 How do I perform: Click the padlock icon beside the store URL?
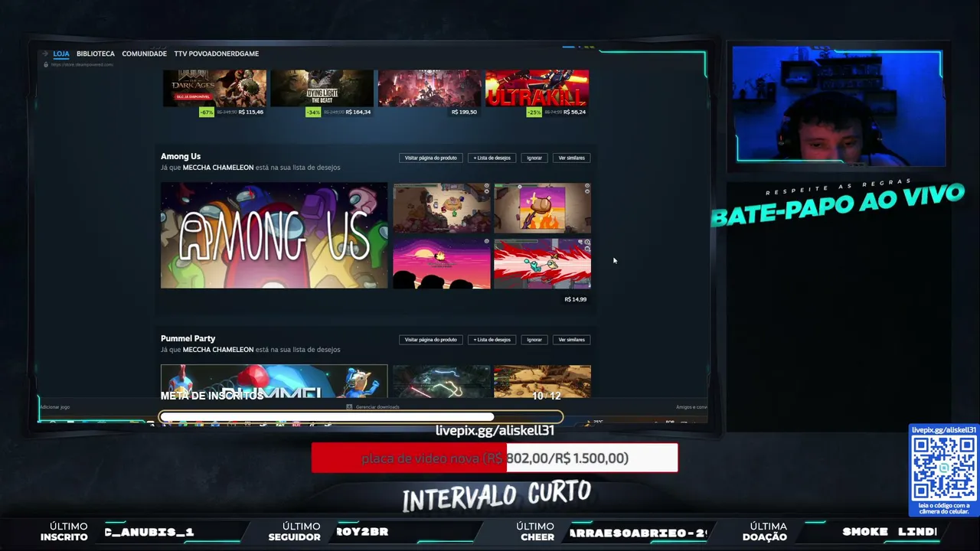(46, 64)
